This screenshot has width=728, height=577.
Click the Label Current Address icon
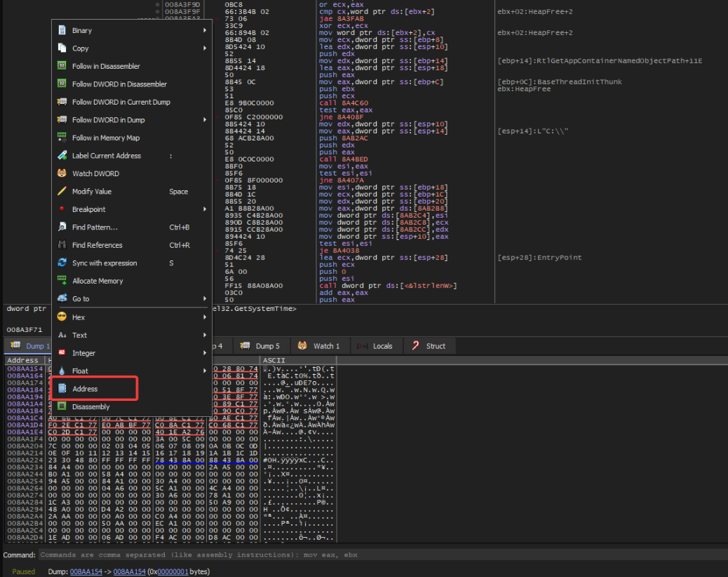tap(62, 156)
